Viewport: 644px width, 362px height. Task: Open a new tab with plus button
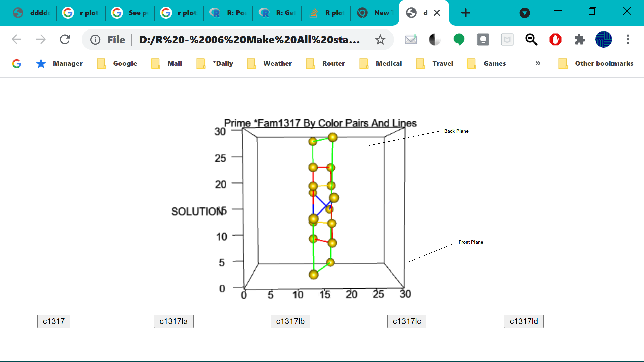point(466,13)
